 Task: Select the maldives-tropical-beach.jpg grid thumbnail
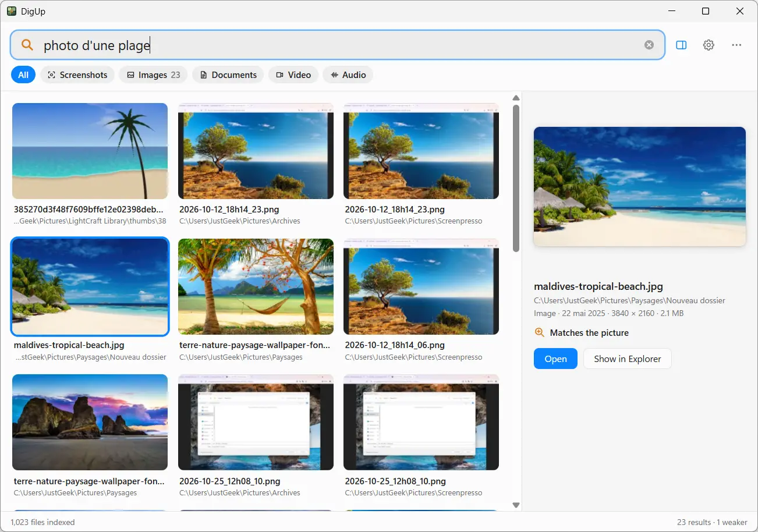tap(90, 286)
